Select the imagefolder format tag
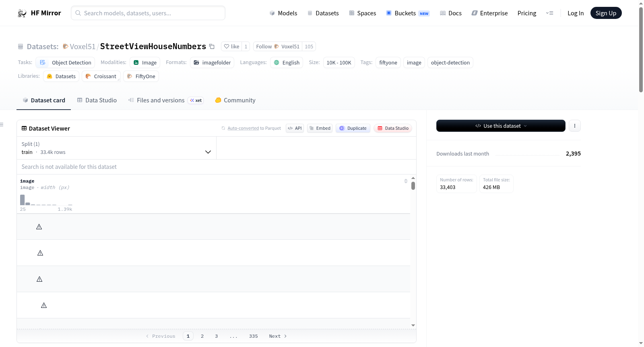 pyautogui.click(x=212, y=62)
